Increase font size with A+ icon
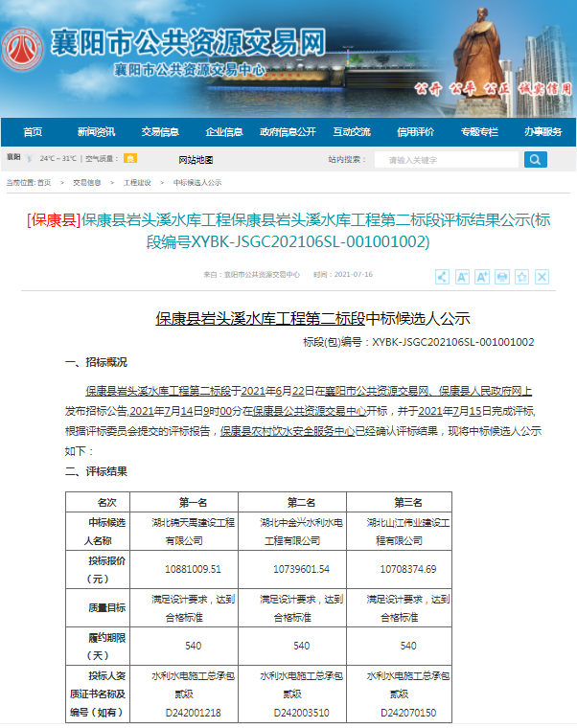 [482, 277]
